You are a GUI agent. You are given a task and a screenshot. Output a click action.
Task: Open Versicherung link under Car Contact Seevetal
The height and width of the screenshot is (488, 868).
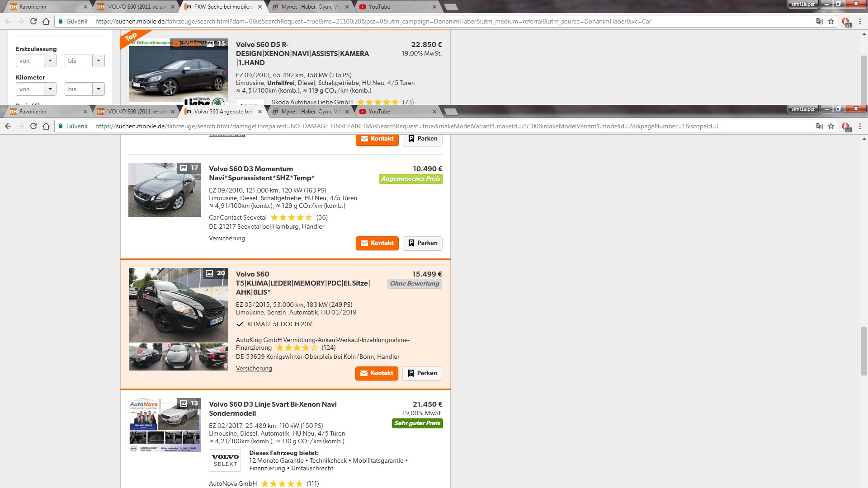pos(227,238)
